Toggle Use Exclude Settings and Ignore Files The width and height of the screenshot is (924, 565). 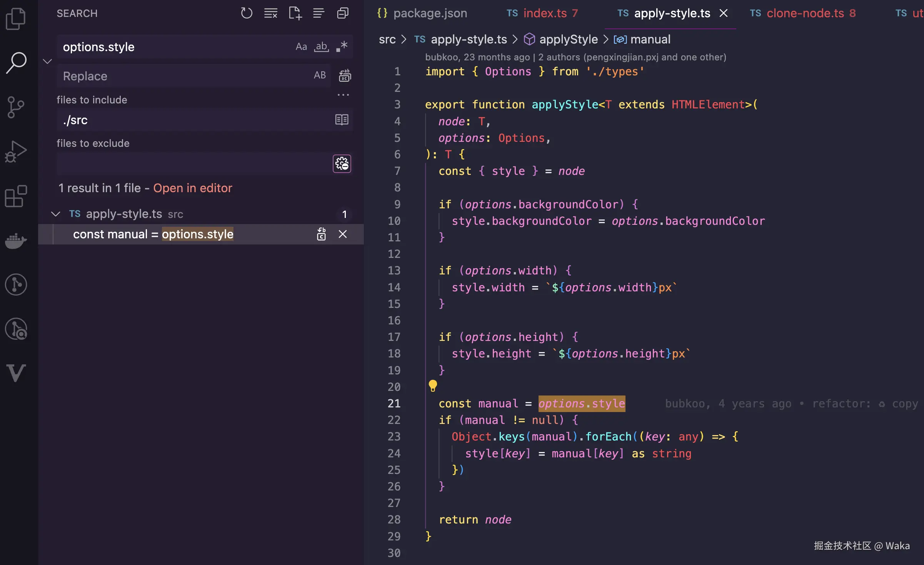point(342,164)
